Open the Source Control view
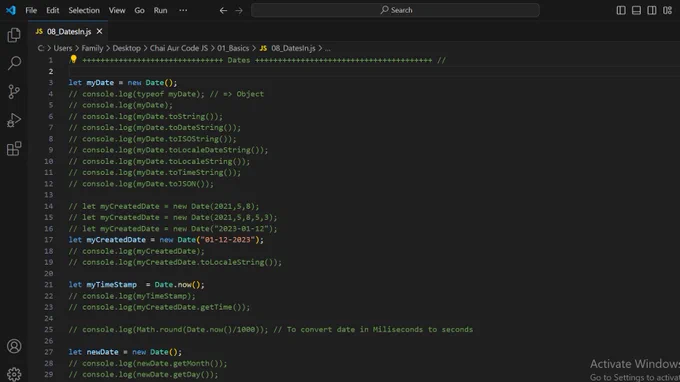 pyautogui.click(x=14, y=91)
